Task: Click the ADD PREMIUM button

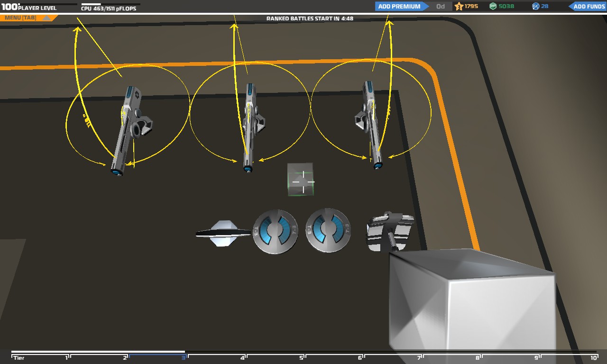Action: pyautogui.click(x=402, y=7)
